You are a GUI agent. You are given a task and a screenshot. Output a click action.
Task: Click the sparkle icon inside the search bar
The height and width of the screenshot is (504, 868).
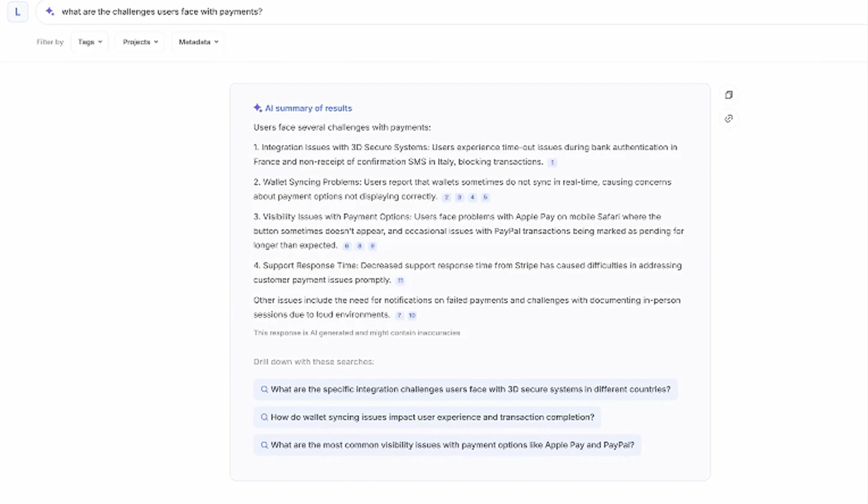(x=50, y=12)
